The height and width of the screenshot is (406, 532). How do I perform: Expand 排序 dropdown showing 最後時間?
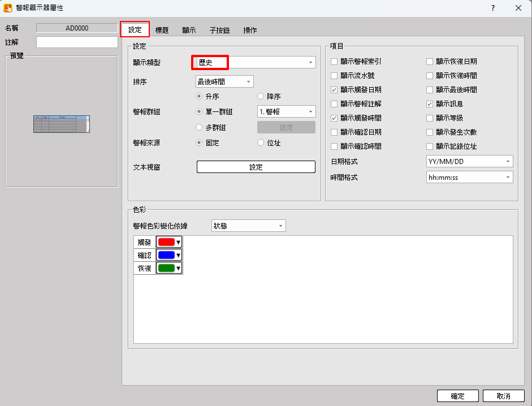(x=224, y=82)
